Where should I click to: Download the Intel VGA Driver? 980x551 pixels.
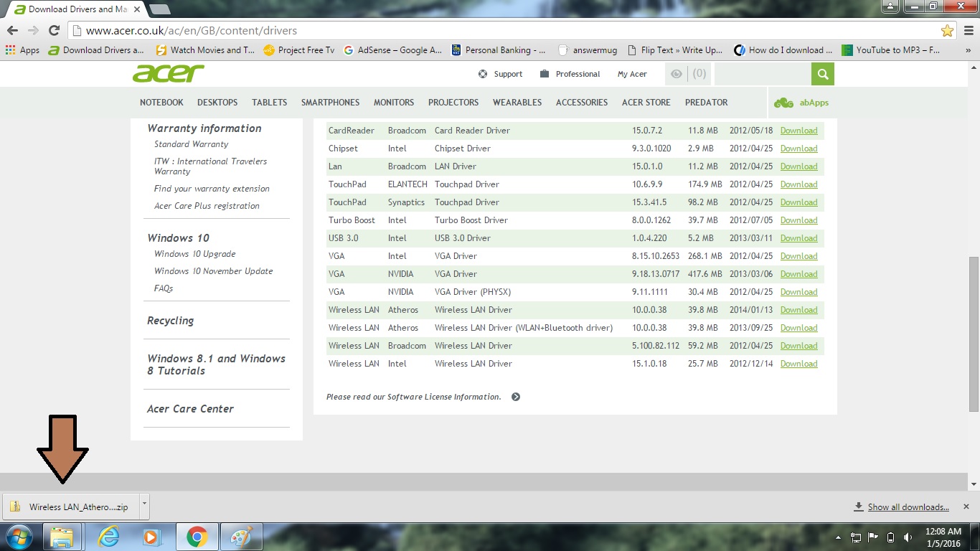point(799,256)
